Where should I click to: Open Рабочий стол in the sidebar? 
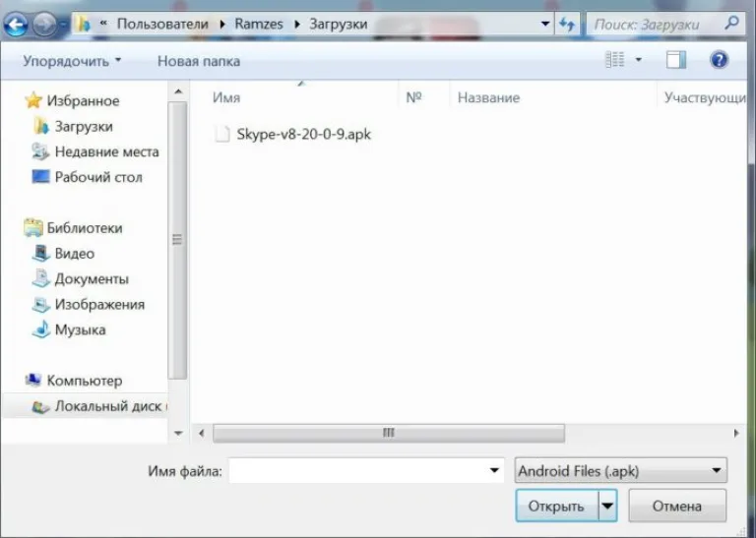coord(98,177)
